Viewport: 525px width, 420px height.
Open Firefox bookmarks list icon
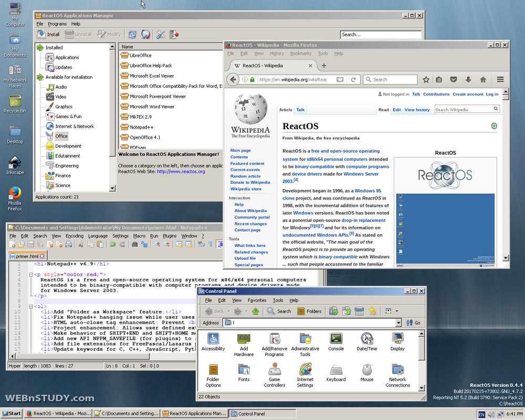click(x=439, y=80)
